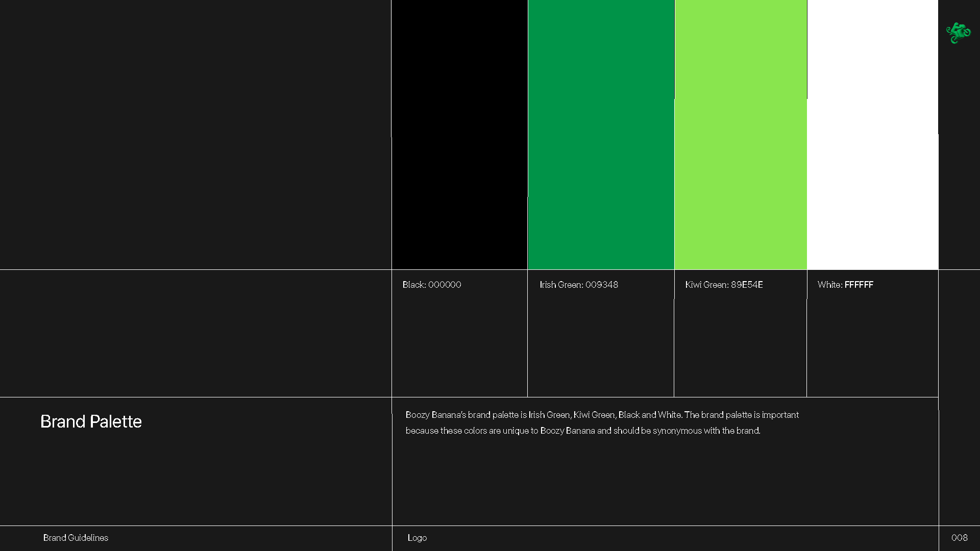Choose the Kiwi Green color swatch

(x=741, y=135)
